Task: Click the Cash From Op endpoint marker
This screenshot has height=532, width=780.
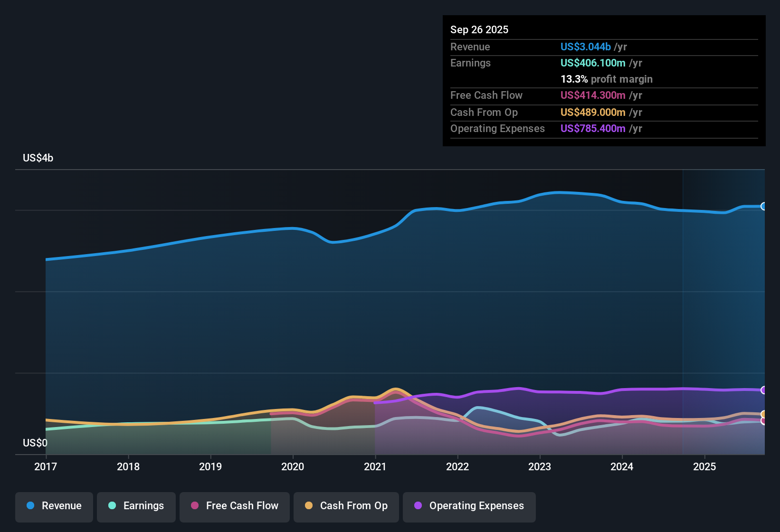Action: point(764,413)
